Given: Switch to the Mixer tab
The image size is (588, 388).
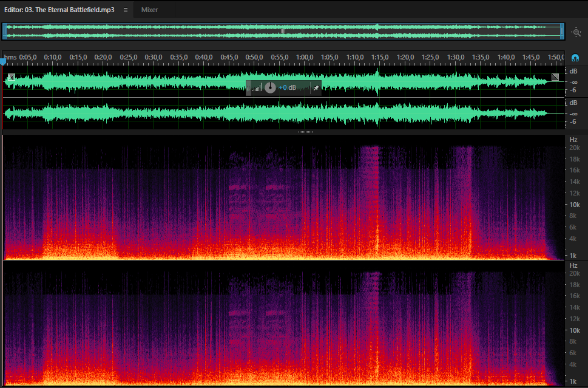Looking at the screenshot, I should coord(149,10).
